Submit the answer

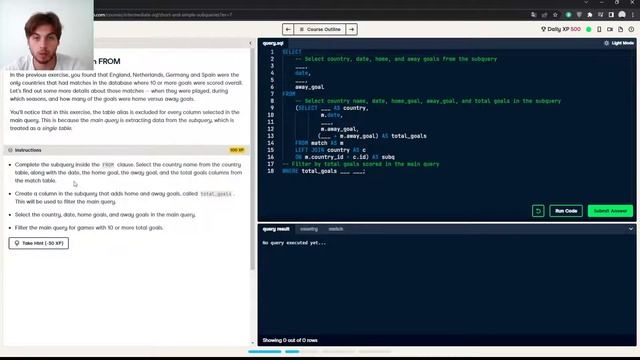(610, 211)
